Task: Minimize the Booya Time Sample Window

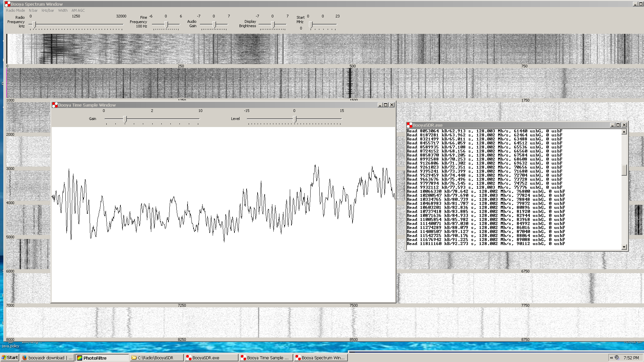Action: (x=380, y=105)
